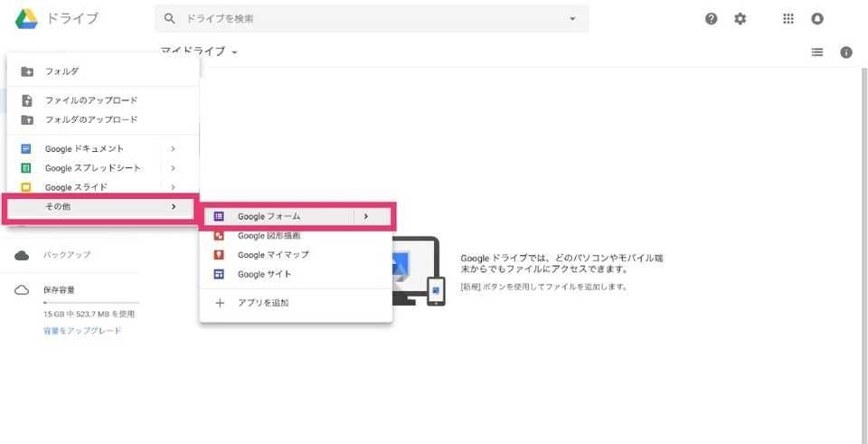The height and width of the screenshot is (444, 868).
Task: Click the Google スプレッドシート green icon
Action: tap(26, 168)
